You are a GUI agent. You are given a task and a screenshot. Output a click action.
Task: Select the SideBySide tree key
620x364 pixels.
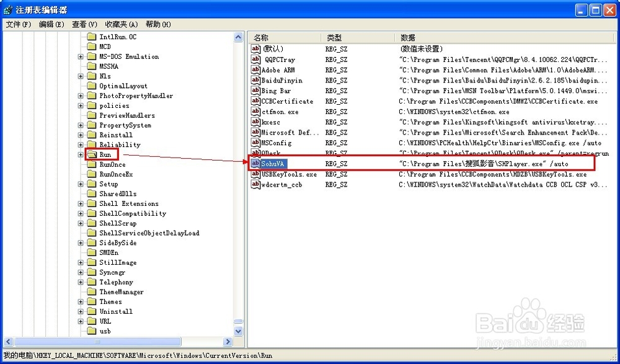pyautogui.click(x=118, y=243)
